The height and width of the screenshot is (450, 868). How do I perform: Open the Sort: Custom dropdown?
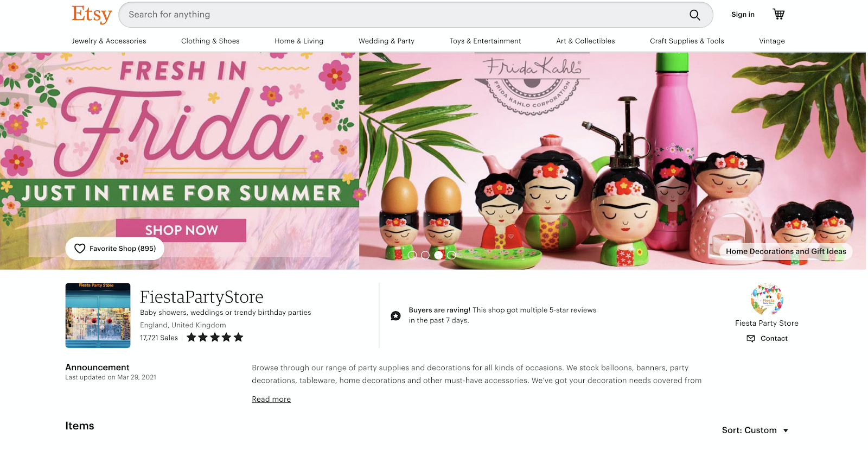[x=755, y=430]
